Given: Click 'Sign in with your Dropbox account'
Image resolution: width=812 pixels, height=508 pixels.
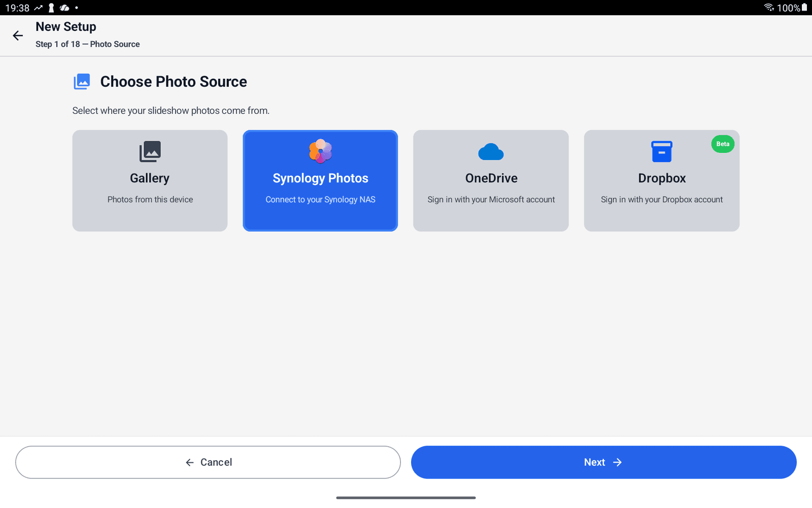Looking at the screenshot, I should (662, 200).
